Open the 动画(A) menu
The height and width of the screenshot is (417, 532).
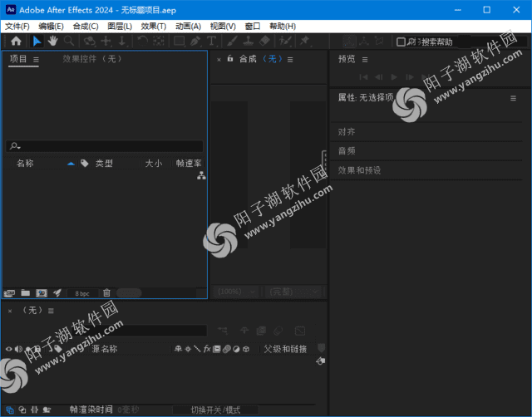click(x=188, y=27)
